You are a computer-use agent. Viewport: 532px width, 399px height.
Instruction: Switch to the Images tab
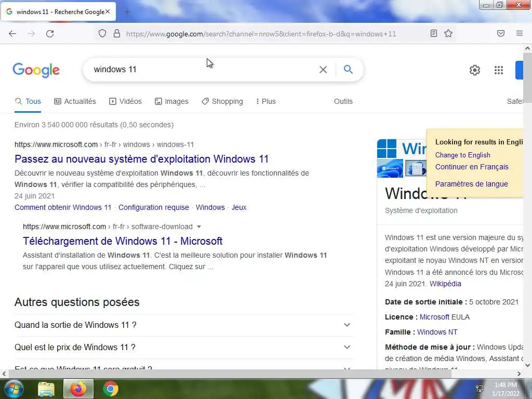[x=171, y=101]
